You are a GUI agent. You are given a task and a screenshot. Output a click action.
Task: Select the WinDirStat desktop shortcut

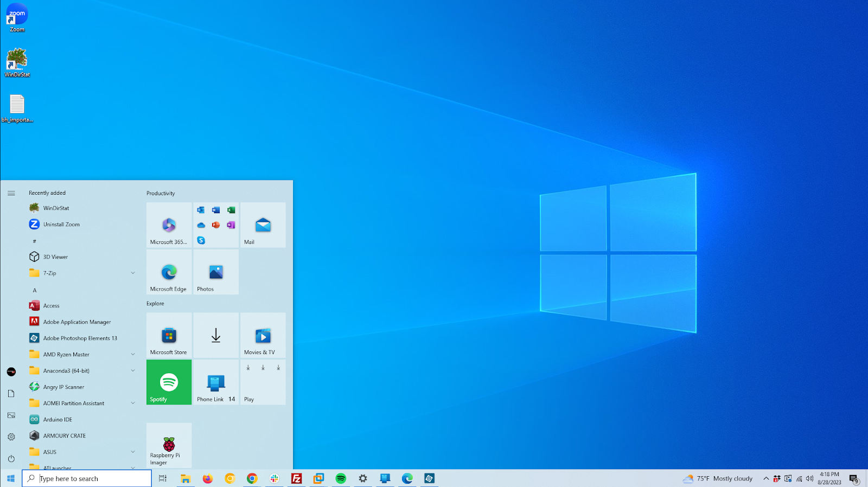17,63
